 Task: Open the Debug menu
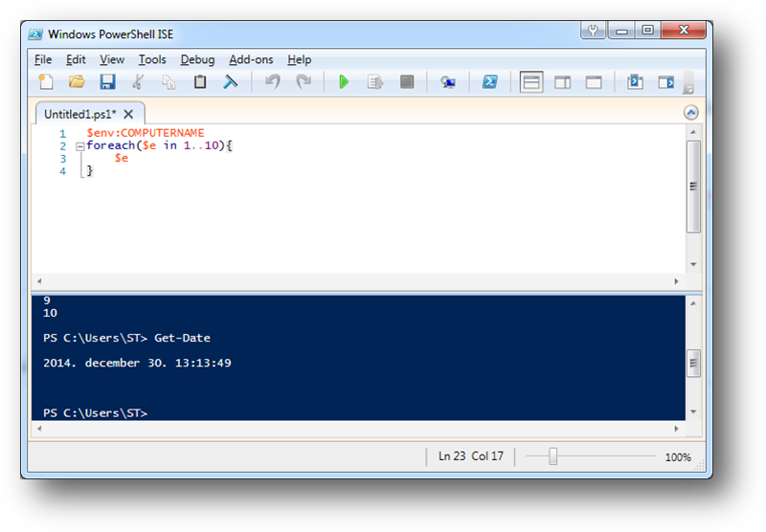click(x=197, y=59)
